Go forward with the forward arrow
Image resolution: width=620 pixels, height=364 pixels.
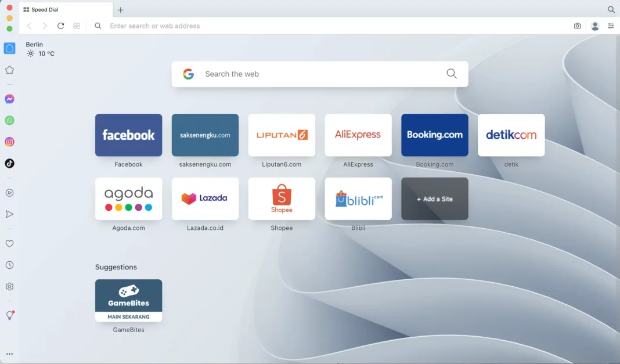coord(45,26)
